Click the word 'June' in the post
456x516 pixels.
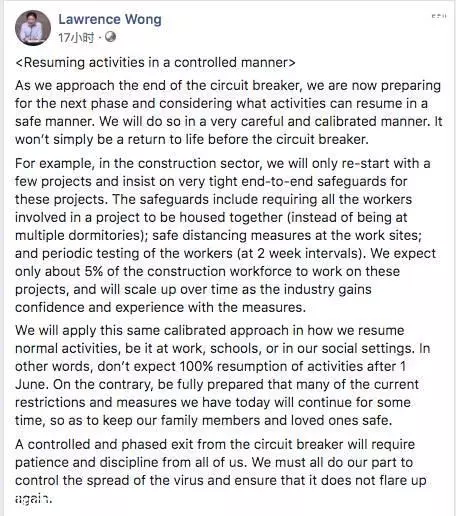[32, 384]
